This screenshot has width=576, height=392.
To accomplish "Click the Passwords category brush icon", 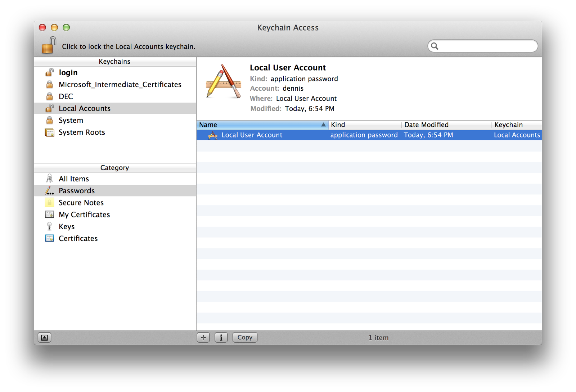I will click(x=49, y=190).
